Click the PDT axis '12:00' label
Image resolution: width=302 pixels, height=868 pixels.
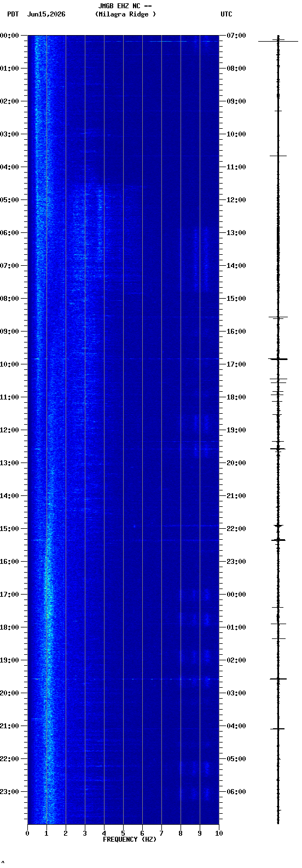click(9, 430)
